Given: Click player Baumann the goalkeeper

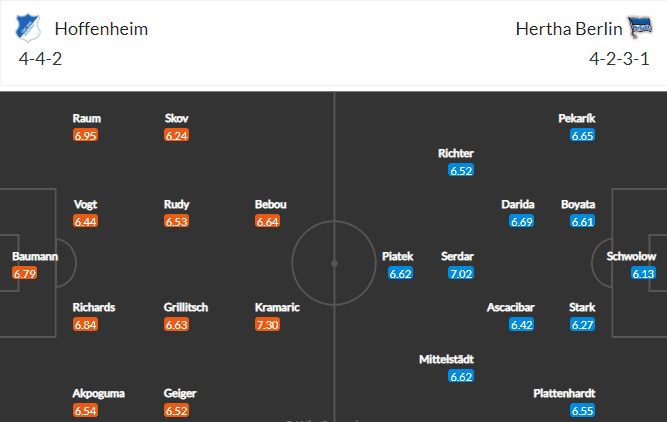Looking at the screenshot, I should (35, 257).
